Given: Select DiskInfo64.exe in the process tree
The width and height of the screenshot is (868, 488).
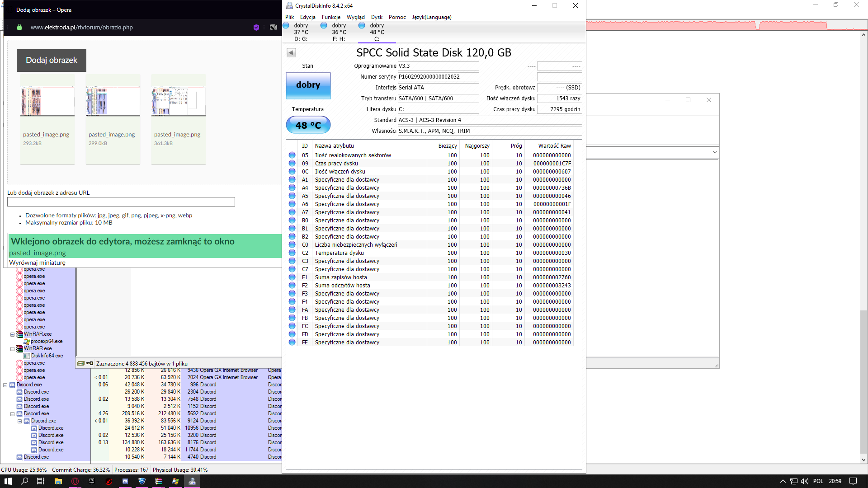Looking at the screenshot, I should point(47,356).
